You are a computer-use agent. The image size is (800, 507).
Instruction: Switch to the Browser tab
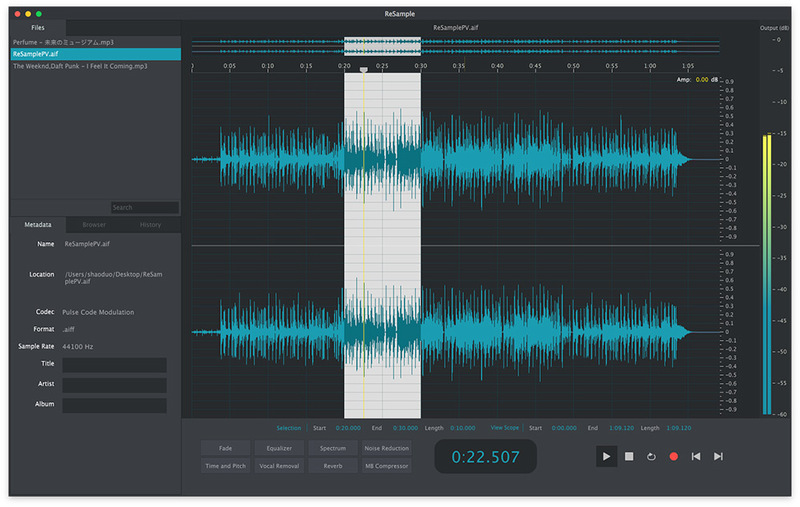point(94,225)
